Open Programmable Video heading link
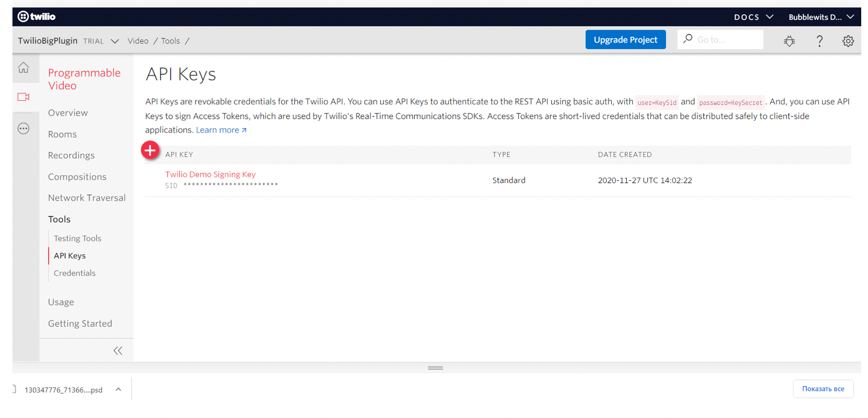This screenshot has height=418, width=868. [x=84, y=79]
